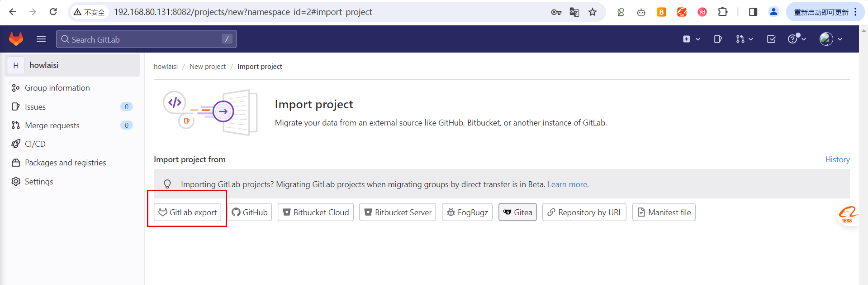Choose Repository by URL import

[x=584, y=212]
